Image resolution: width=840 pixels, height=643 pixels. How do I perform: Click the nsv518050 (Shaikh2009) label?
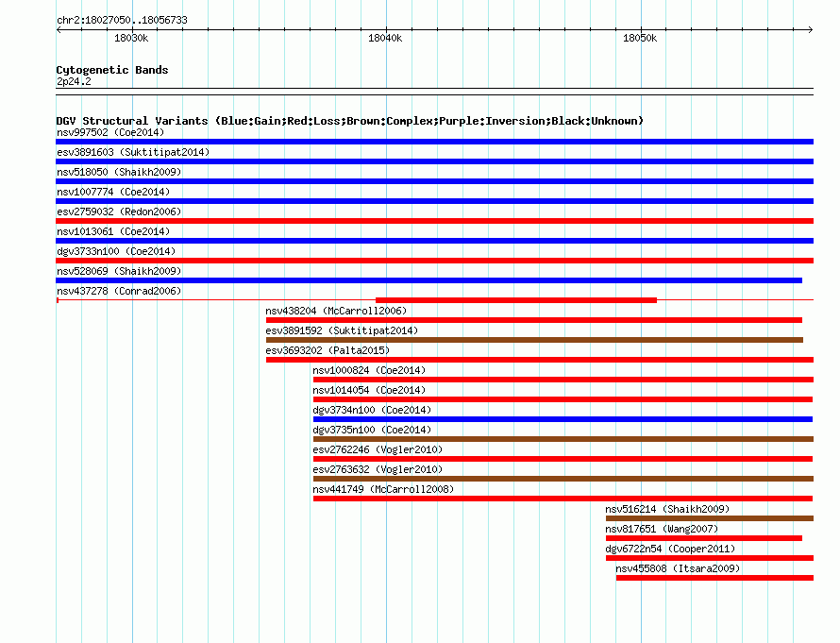[119, 172]
